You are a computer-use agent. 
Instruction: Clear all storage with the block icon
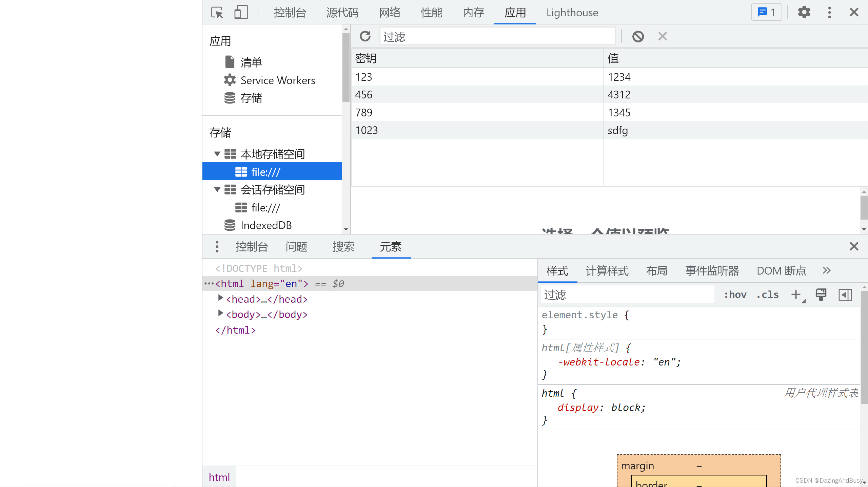pos(638,36)
